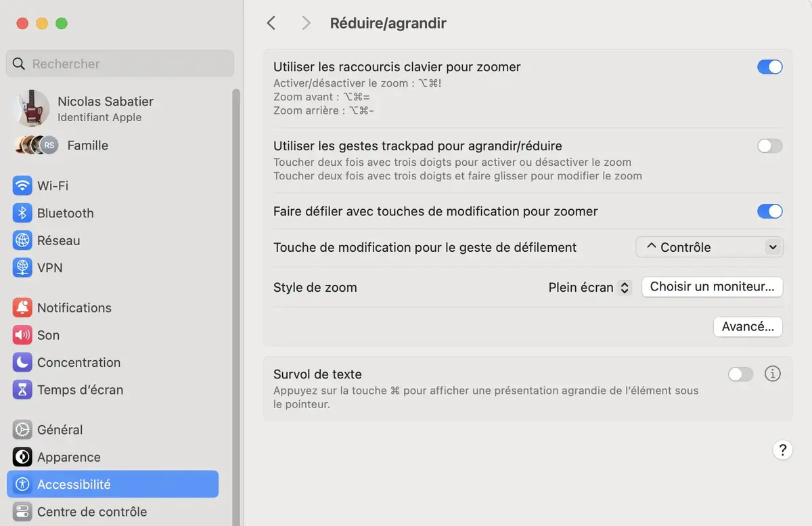This screenshot has width=812, height=526.
Task: Disable keyboard shortcuts for zooming toggle
Action: (769, 67)
